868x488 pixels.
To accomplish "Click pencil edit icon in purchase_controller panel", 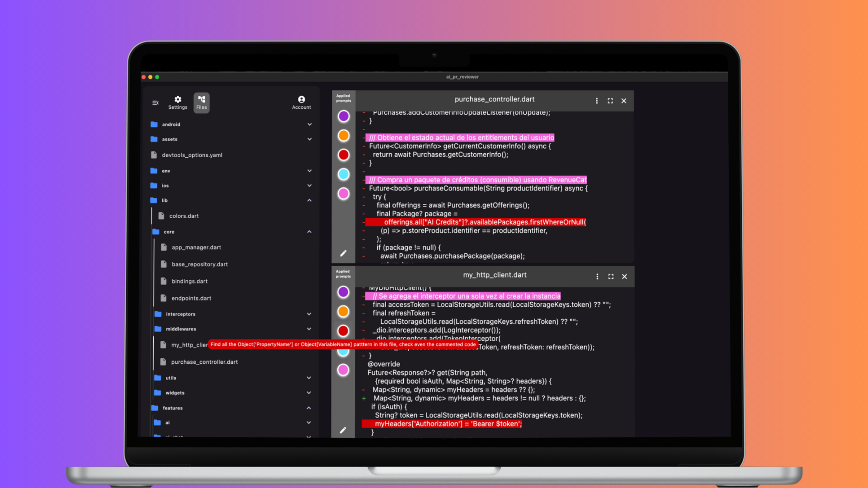I will pos(343,253).
